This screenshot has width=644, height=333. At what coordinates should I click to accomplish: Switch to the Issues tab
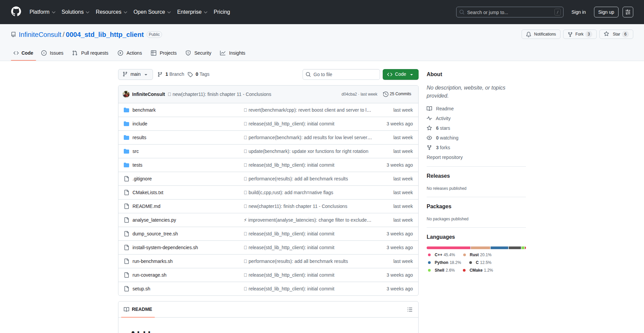[52, 53]
